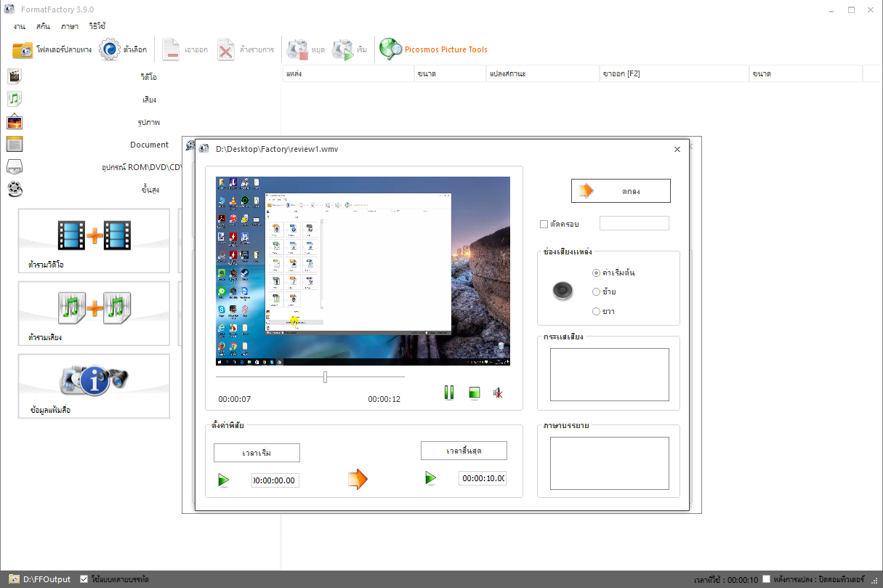The width and height of the screenshot is (883, 588).
Task: Click the start time 00:00:00.00 field
Action: [275, 480]
